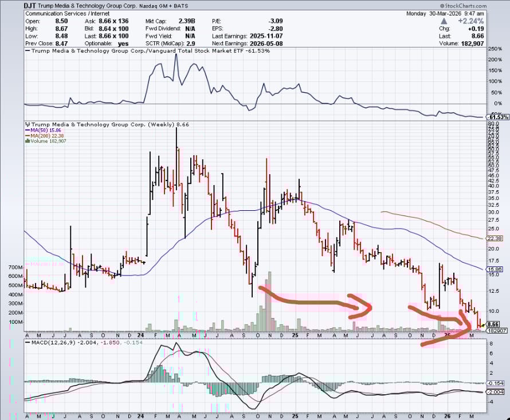Click the DJT ticker symbol
510x420 pixels.
tap(30, 6)
